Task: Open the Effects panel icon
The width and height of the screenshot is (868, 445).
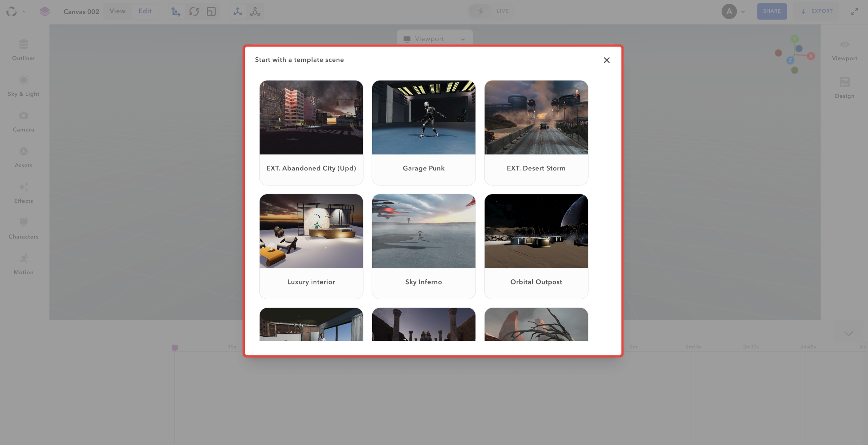Action: click(23, 187)
